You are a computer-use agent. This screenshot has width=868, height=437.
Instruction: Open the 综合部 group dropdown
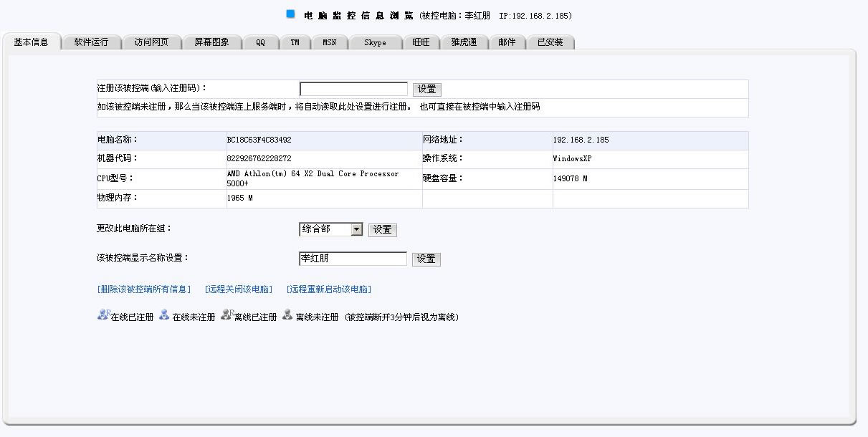pyautogui.click(x=356, y=229)
